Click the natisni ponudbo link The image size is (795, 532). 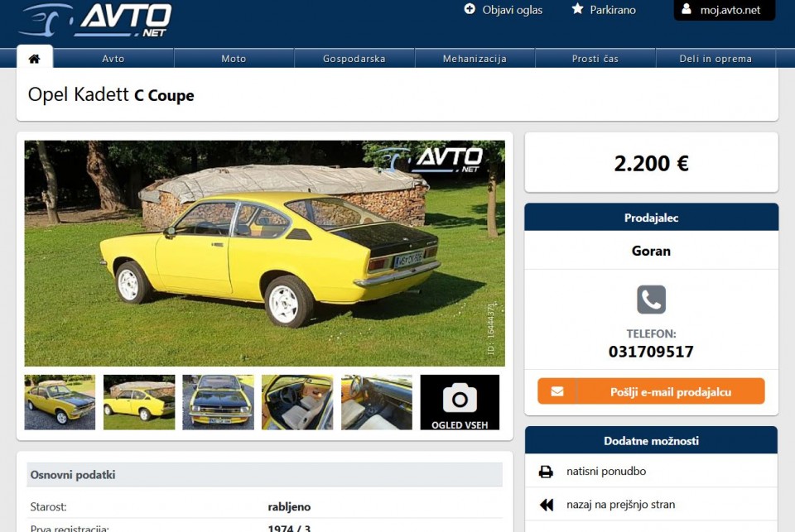click(x=606, y=470)
